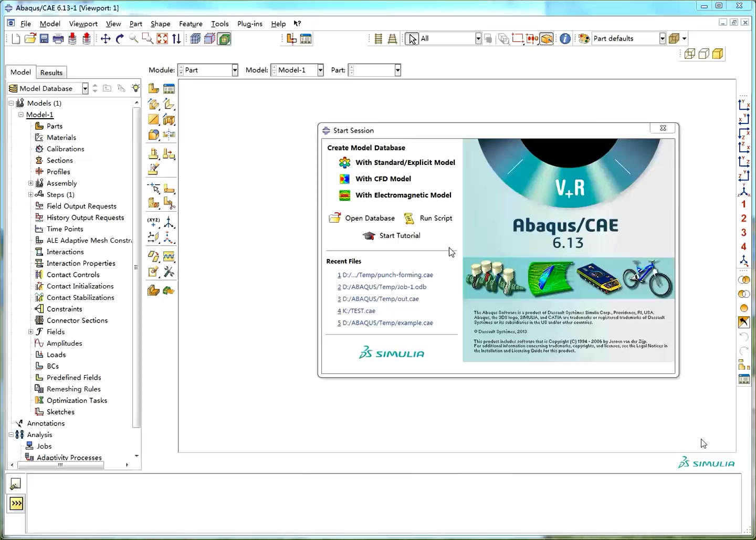
Task: Select the Pan View tool
Action: (106, 38)
